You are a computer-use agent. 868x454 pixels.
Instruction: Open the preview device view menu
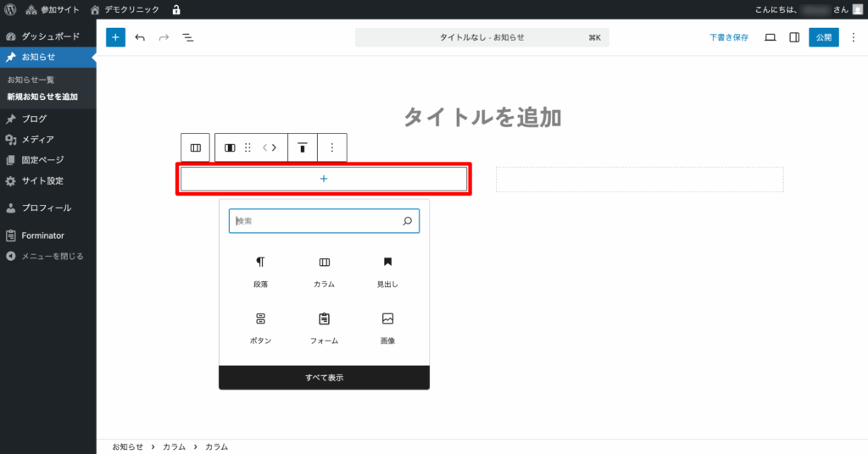(770, 37)
